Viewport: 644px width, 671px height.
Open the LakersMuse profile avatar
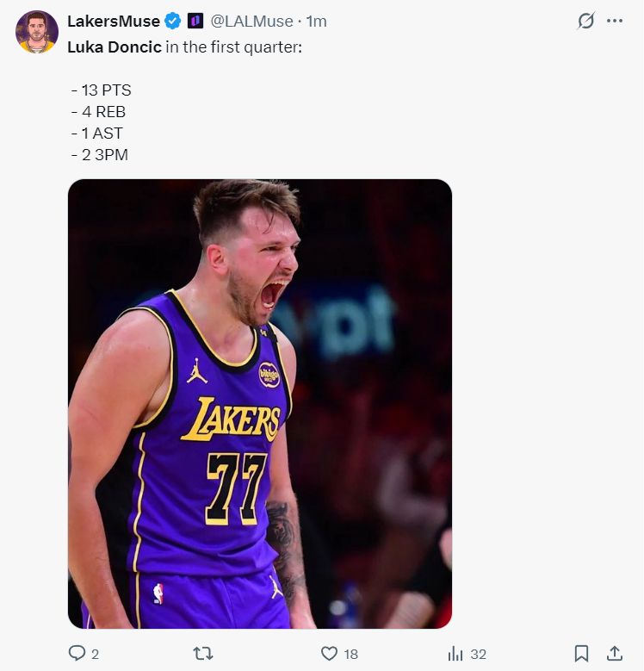pyautogui.click(x=36, y=32)
